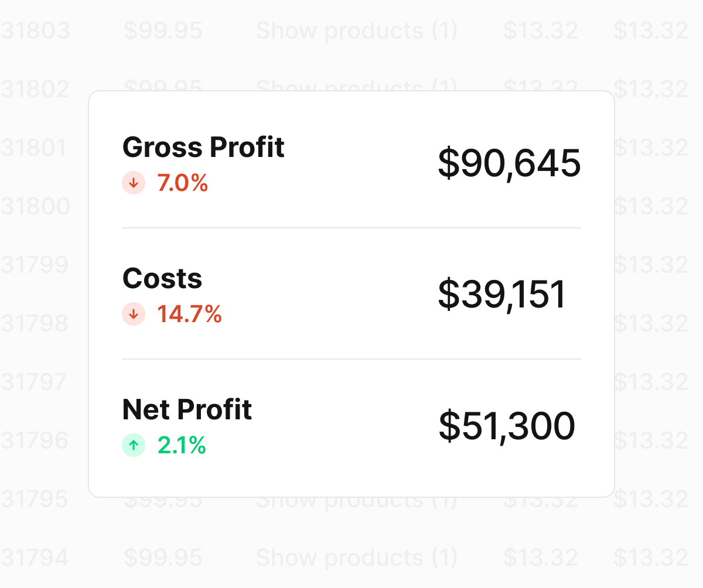Expand Show products (1) for order 31794
The width and height of the screenshot is (703, 588).
tap(356, 558)
